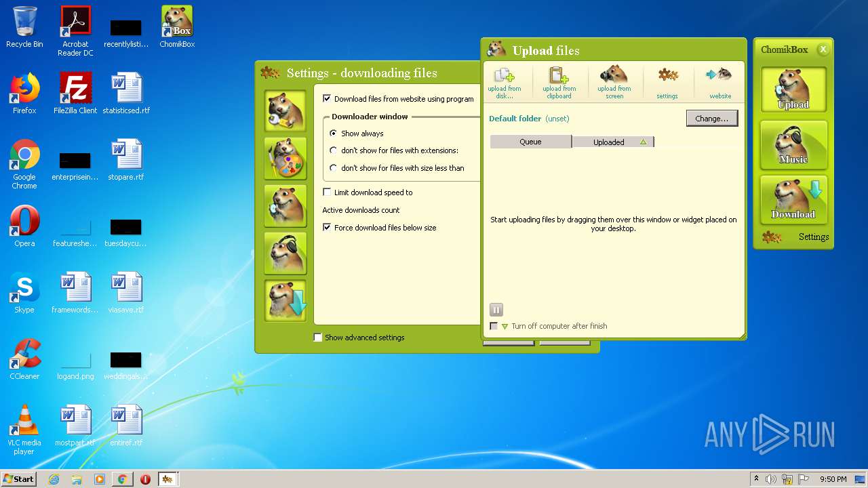Open CCleaner desktop shortcut
This screenshot has width=868, height=488.
pos(24,359)
